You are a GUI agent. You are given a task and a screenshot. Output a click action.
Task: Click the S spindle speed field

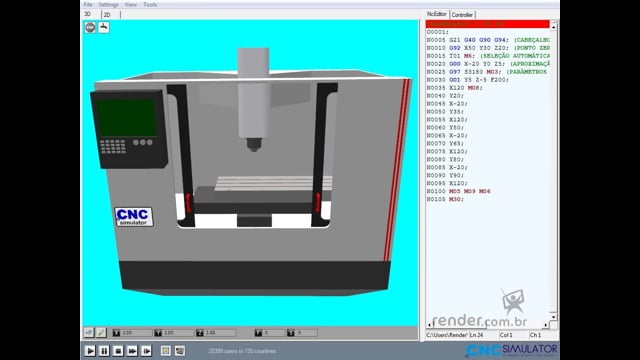tap(306, 333)
